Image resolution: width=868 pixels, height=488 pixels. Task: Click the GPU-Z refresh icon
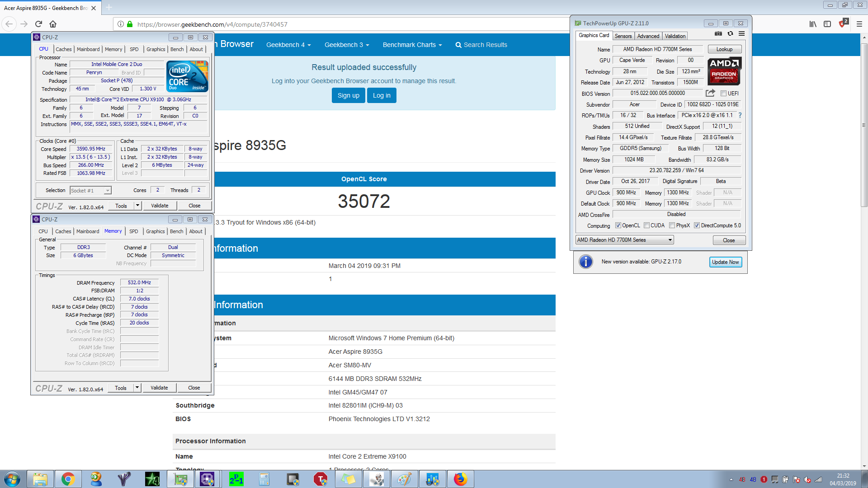(730, 34)
